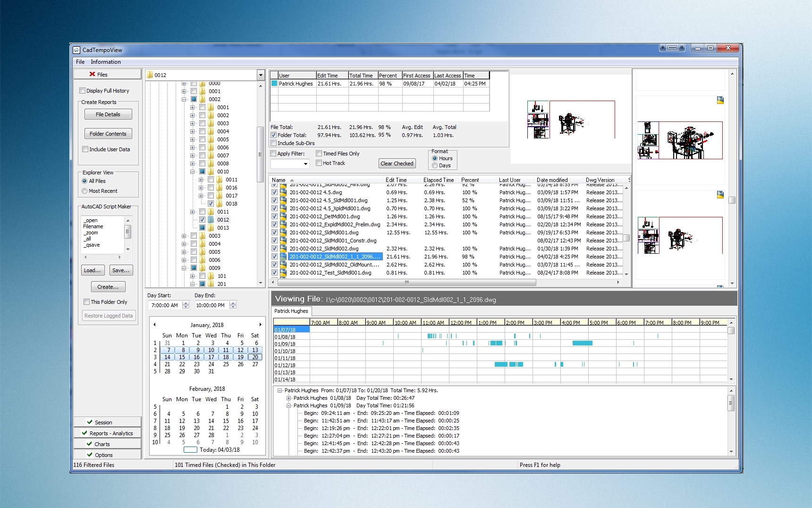Click the File Details report button
The height and width of the screenshot is (508, 812).
[108, 114]
